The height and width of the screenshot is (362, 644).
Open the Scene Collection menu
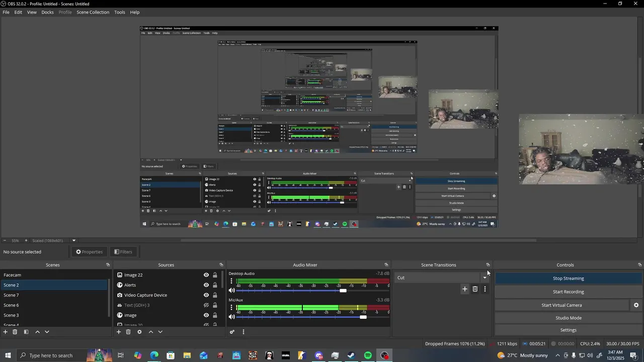[x=93, y=12]
